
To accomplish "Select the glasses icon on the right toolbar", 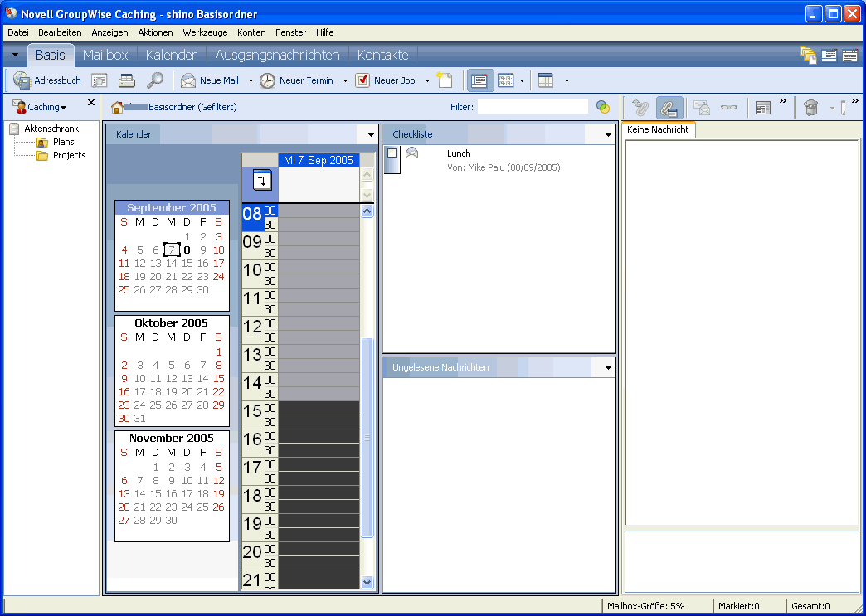I will (x=729, y=107).
